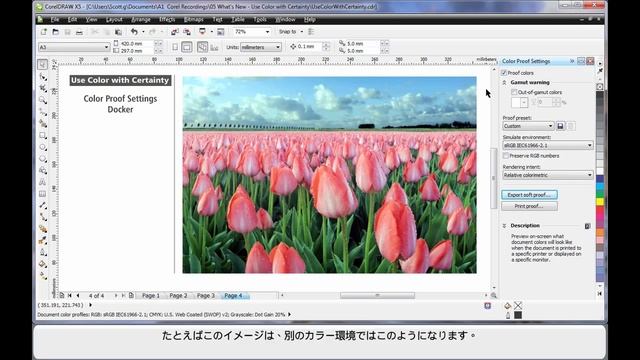The image size is (640, 360).
Task: Switch to Page 3 tab
Action: 206,296
